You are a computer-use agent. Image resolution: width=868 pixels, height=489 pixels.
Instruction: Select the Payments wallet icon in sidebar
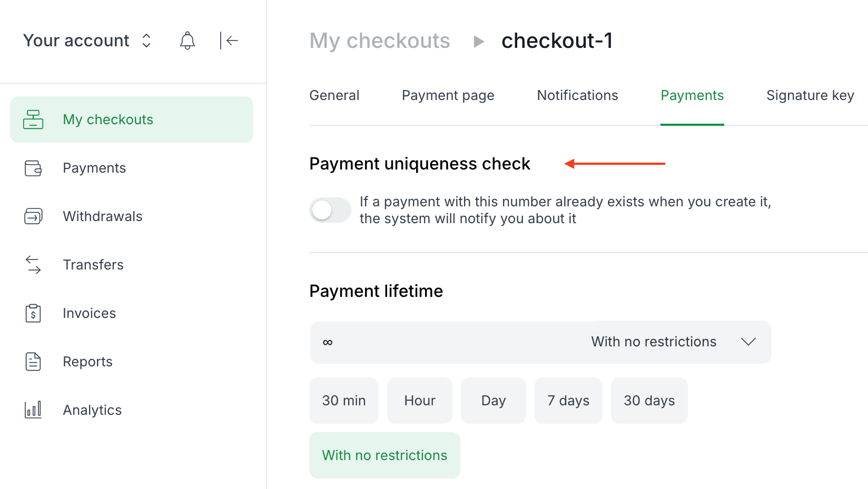tap(33, 167)
